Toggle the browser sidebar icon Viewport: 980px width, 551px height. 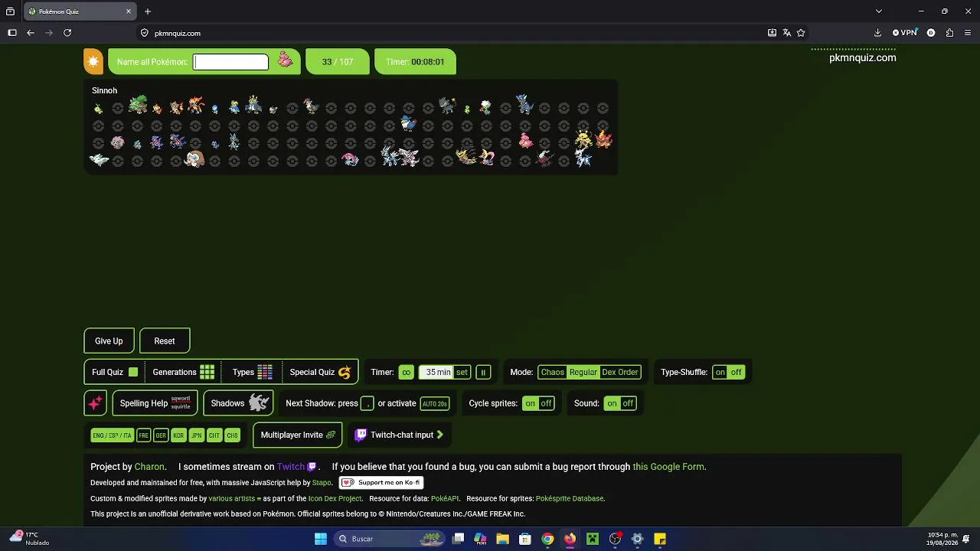tap(12, 33)
